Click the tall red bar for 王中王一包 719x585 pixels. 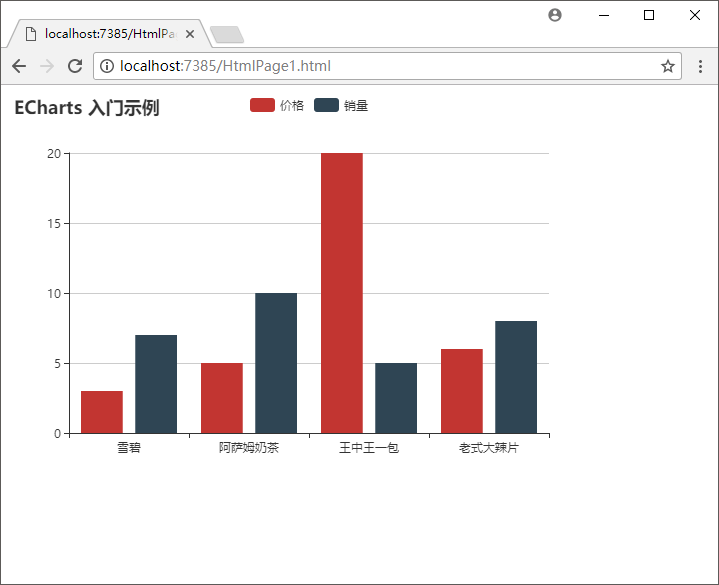click(x=342, y=293)
